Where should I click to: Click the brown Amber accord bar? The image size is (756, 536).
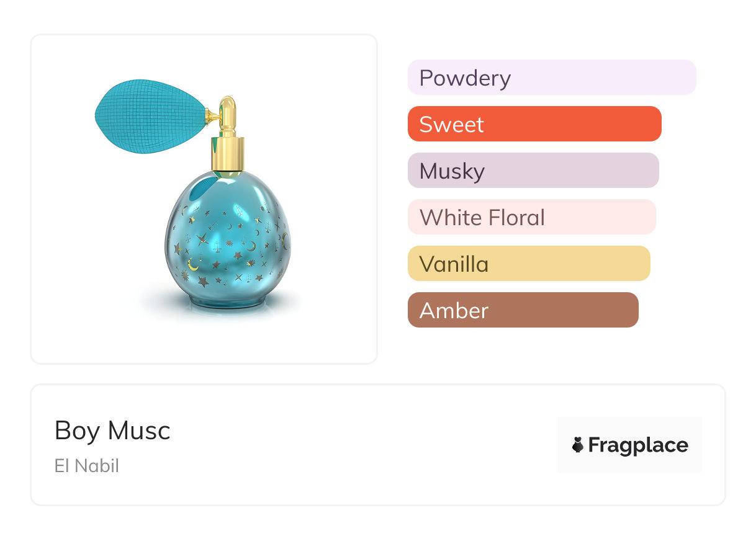(523, 310)
